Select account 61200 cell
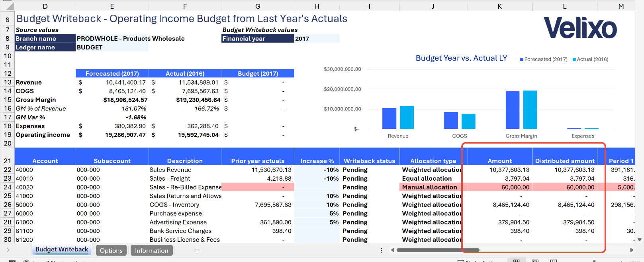Image resolution: width=644 pixels, height=262 pixels. click(x=45, y=239)
